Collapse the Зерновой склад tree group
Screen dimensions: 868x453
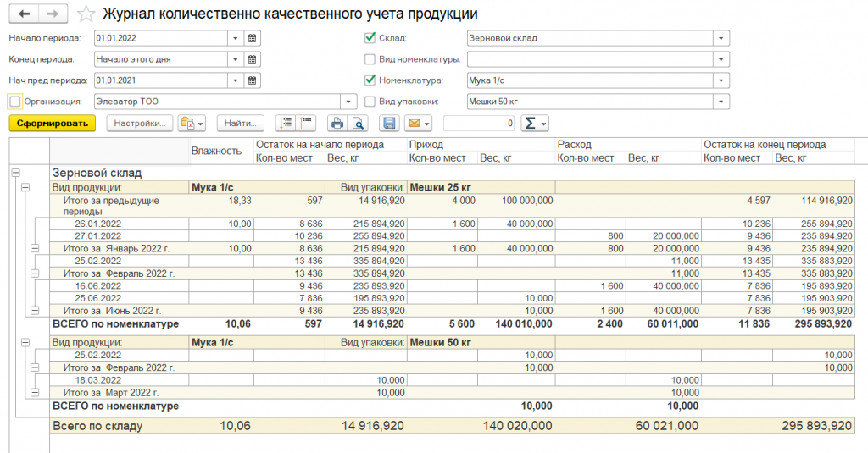click(14, 172)
